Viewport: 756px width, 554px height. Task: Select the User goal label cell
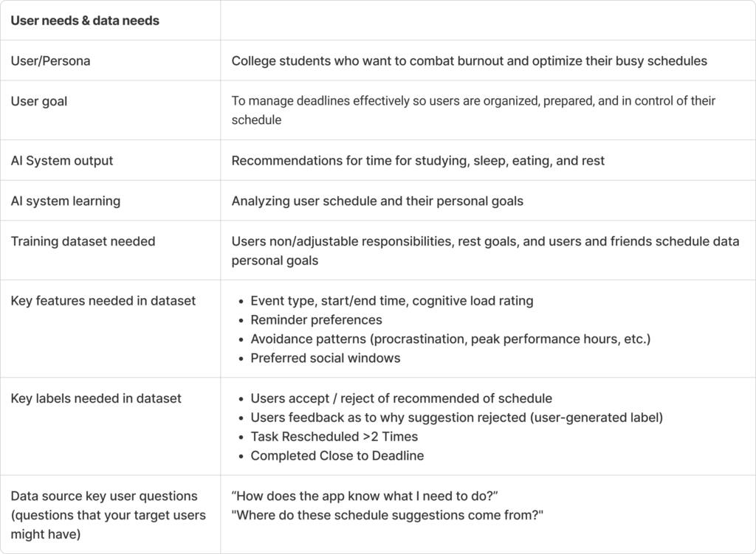[39, 102]
